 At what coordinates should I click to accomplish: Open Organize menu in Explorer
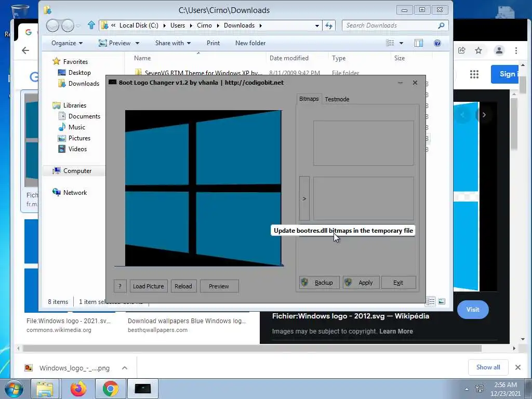(x=67, y=43)
